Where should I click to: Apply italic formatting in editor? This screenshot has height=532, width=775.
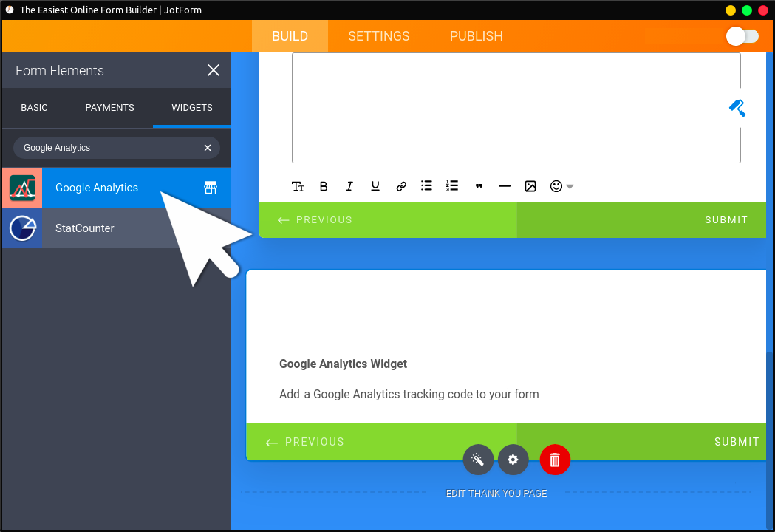349,186
